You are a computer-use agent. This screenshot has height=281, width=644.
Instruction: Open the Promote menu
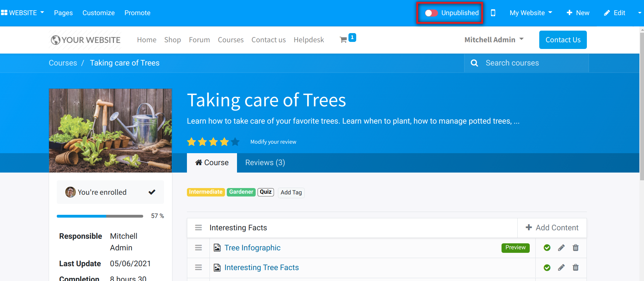coord(138,13)
